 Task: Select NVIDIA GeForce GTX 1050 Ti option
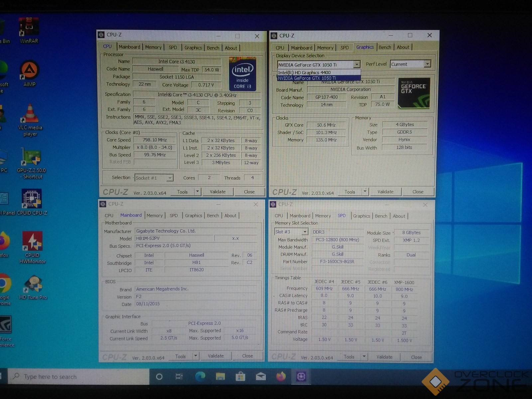(x=319, y=78)
